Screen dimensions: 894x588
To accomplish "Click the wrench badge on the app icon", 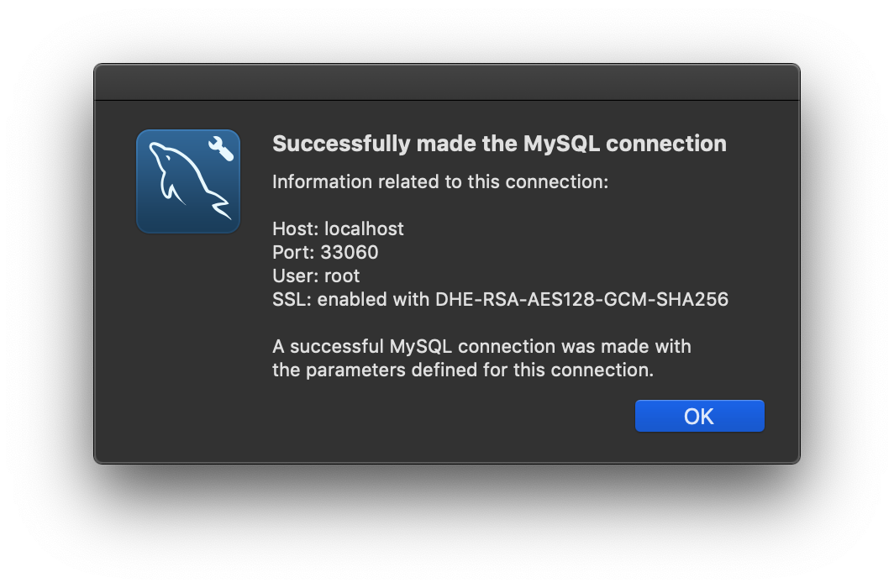I will pyautogui.click(x=221, y=149).
